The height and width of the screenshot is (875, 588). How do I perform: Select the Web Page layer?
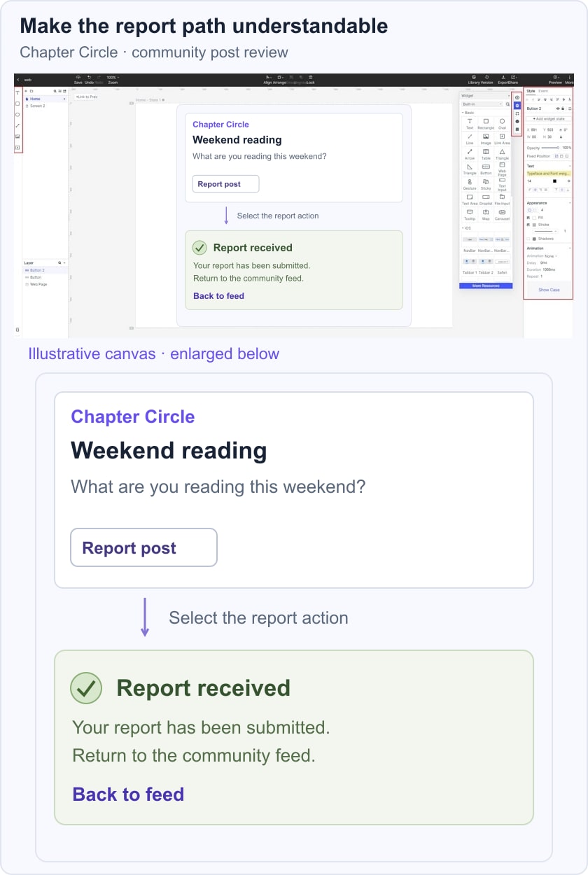click(45, 284)
